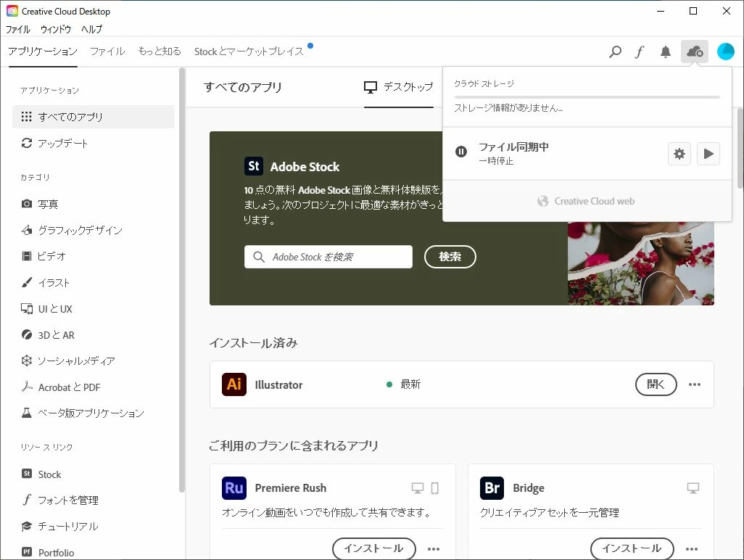Open the search magnifier in top bar

coord(615,52)
